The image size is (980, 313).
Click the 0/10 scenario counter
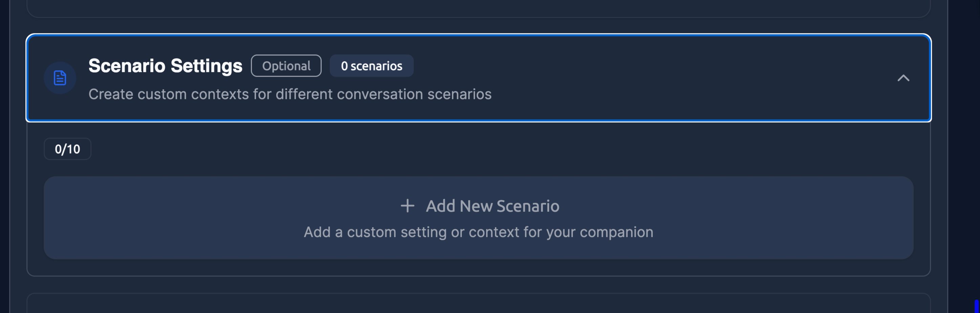(x=67, y=149)
